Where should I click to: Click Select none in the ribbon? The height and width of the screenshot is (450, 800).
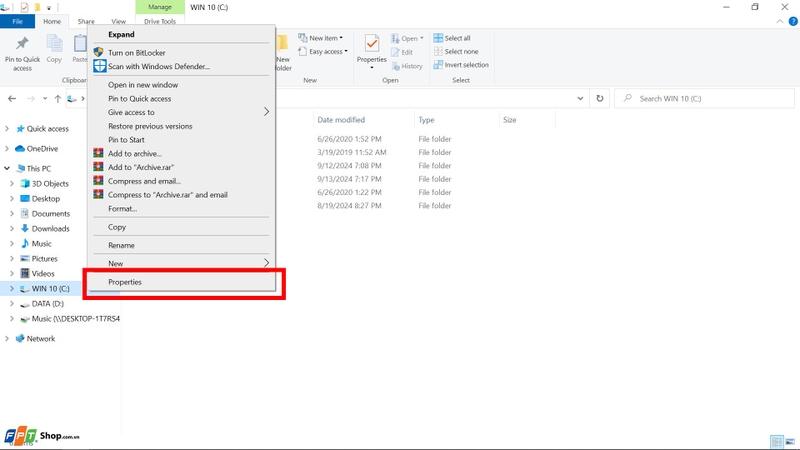(x=456, y=52)
